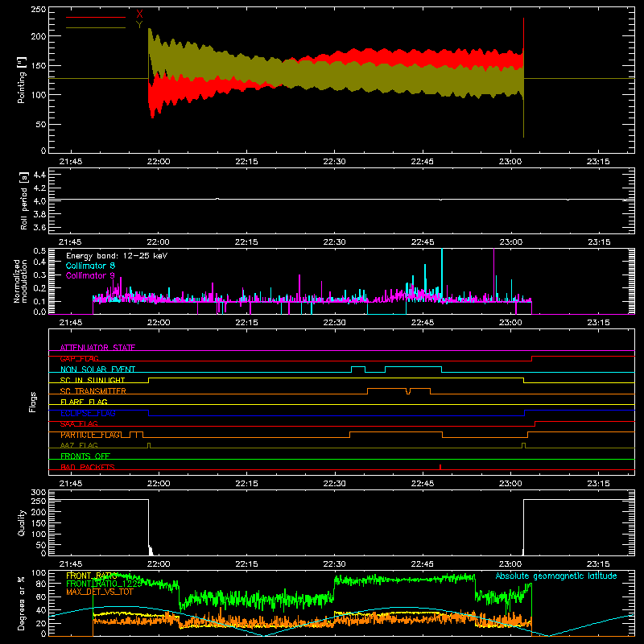Screen dimensions: 644x644
Task: Click the red BAD_PACKETS spike marker
Action: point(440,467)
